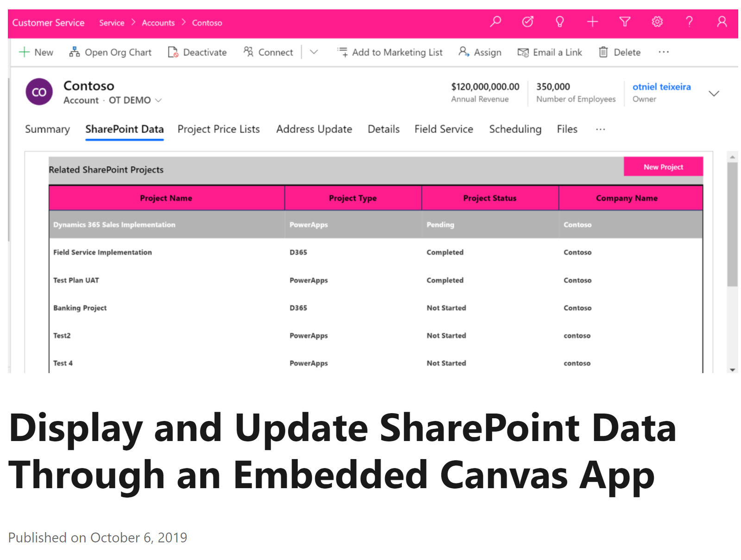The image size is (741, 560).
Task: Open the user profile icon
Action: (x=722, y=22)
